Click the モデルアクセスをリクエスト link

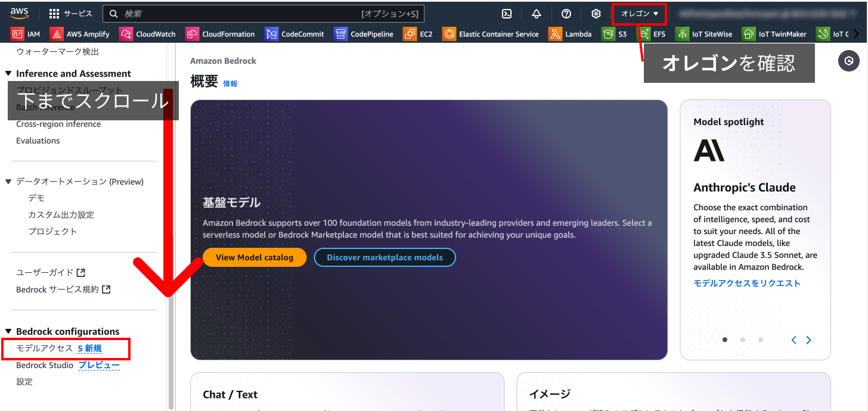[747, 284]
